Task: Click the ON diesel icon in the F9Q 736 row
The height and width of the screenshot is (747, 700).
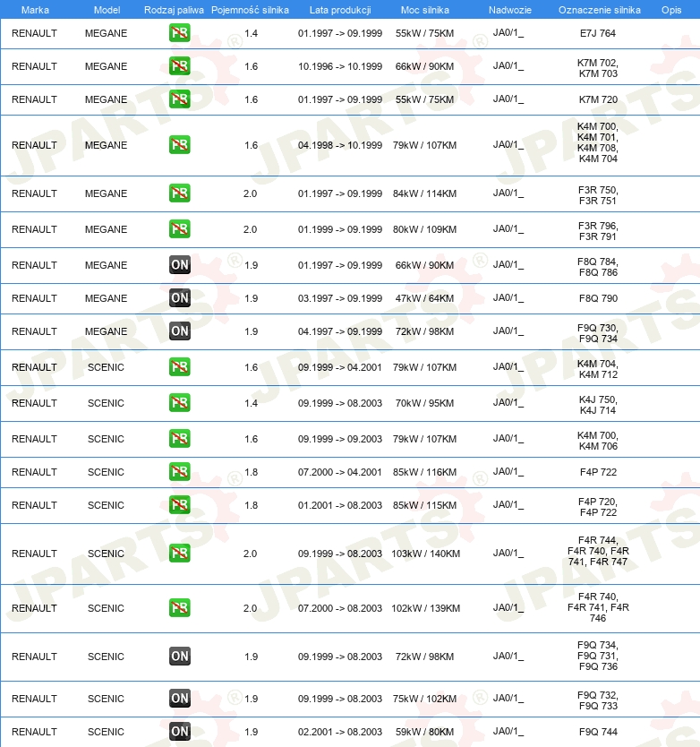Action: click(x=180, y=656)
